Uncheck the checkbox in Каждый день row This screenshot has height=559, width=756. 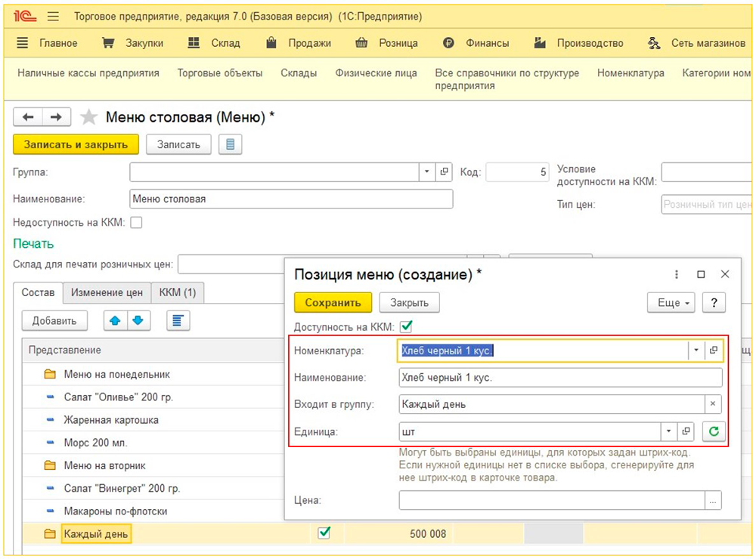tap(324, 533)
